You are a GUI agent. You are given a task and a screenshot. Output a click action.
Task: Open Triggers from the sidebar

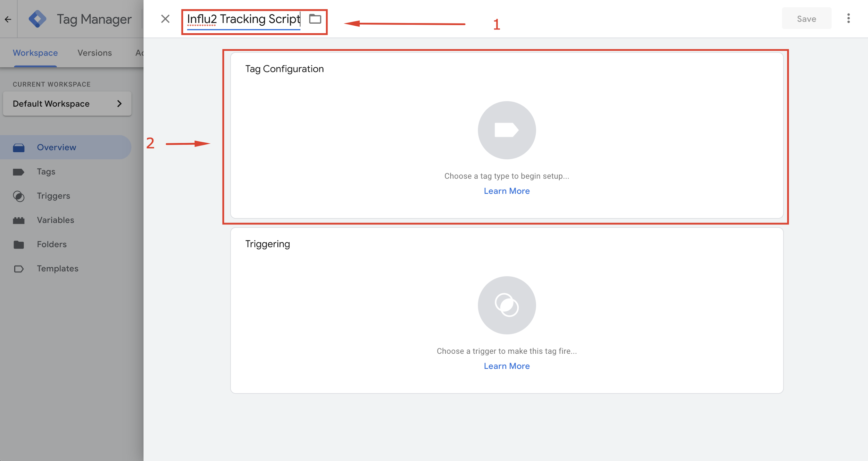pyautogui.click(x=53, y=196)
